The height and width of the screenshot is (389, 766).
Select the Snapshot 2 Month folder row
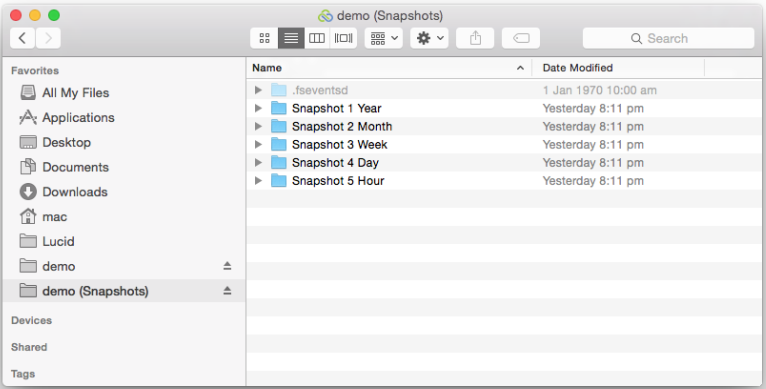click(x=504, y=126)
